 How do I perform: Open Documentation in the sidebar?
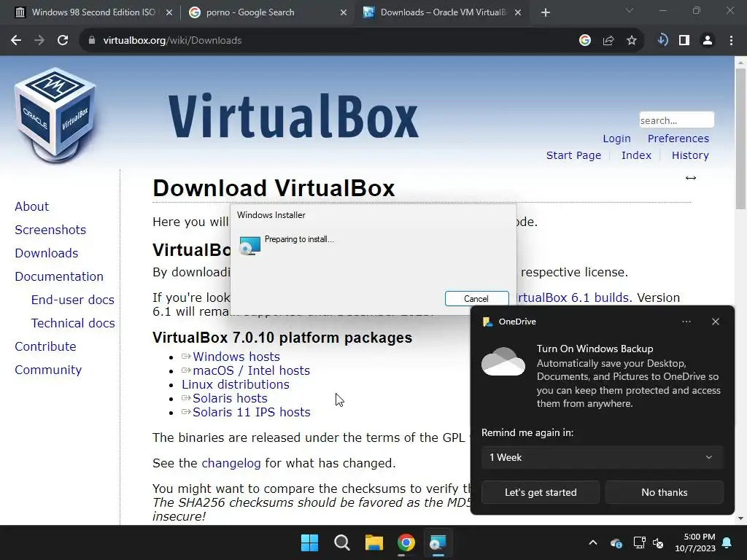coord(59,276)
